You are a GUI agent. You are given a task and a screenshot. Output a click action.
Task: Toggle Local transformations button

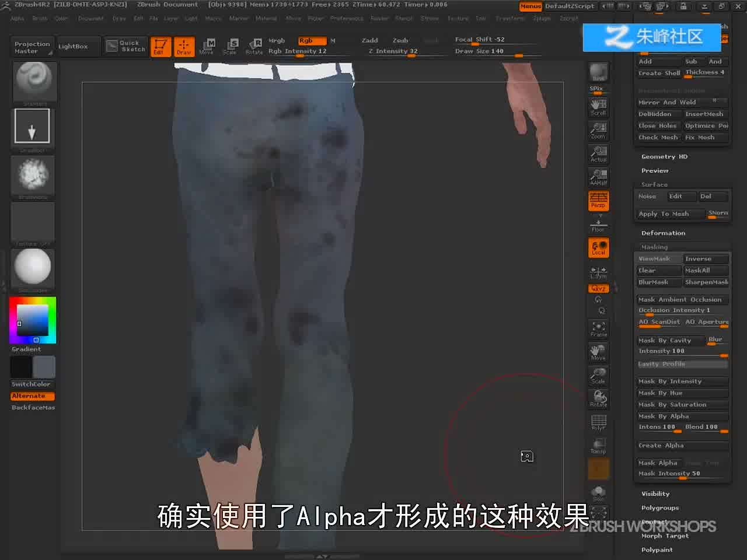(x=598, y=247)
